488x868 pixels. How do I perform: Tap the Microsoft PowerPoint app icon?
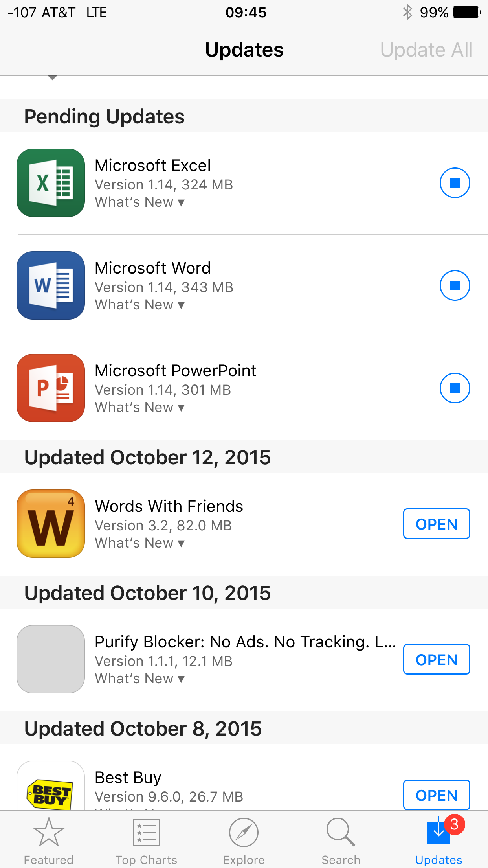click(51, 388)
